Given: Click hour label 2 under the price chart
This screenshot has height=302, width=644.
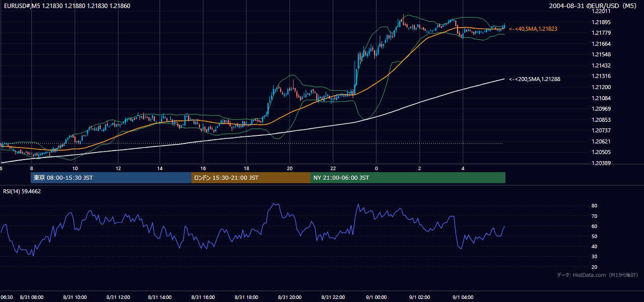Looking at the screenshot, I should tap(419, 168).
